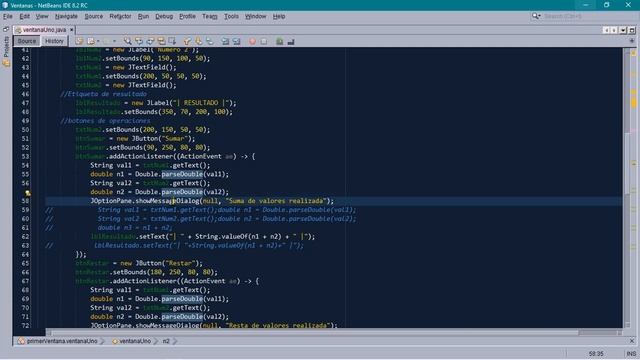Screen dimensions: 640x360
Task: Uncomment selected lines icon
Action: click(291, 41)
